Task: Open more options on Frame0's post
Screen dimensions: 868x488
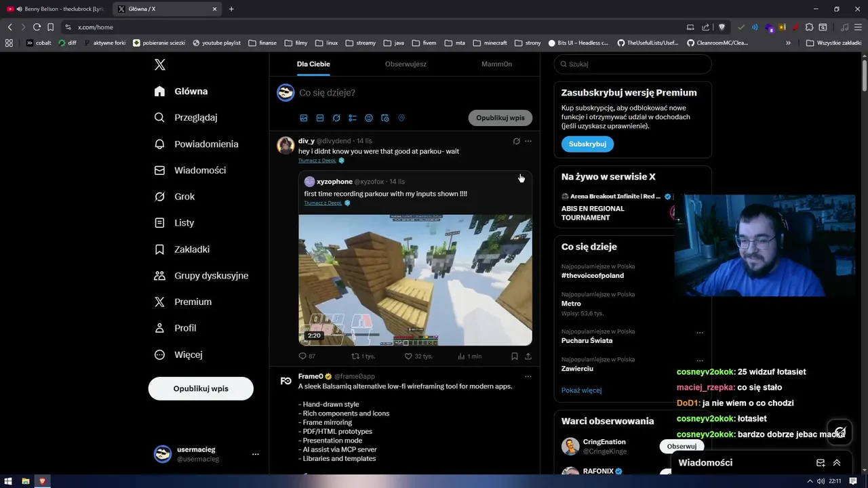Action: click(x=528, y=376)
